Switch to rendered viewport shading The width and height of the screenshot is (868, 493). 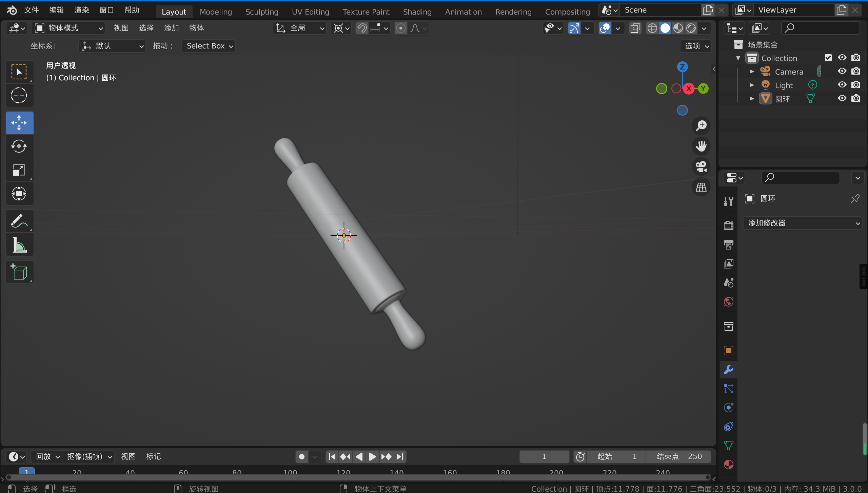pos(691,28)
